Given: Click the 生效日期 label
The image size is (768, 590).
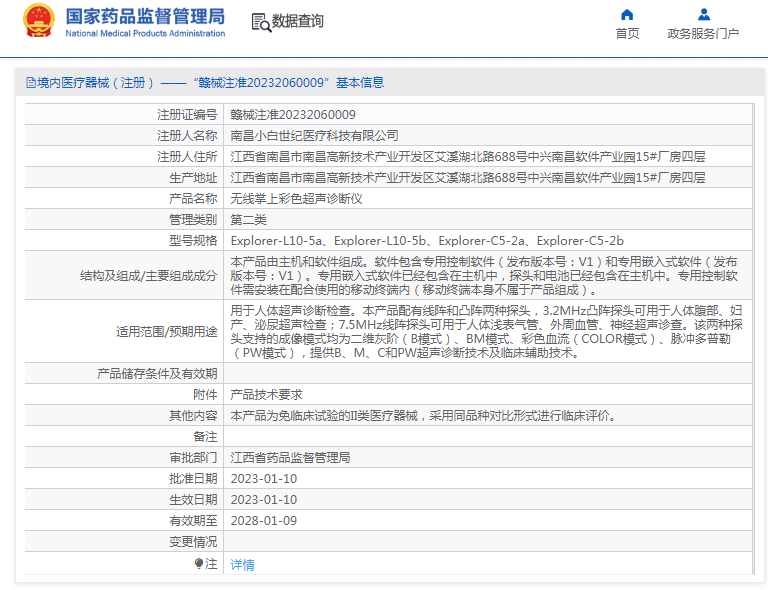Looking at the screenshot, I should [193, 500].
